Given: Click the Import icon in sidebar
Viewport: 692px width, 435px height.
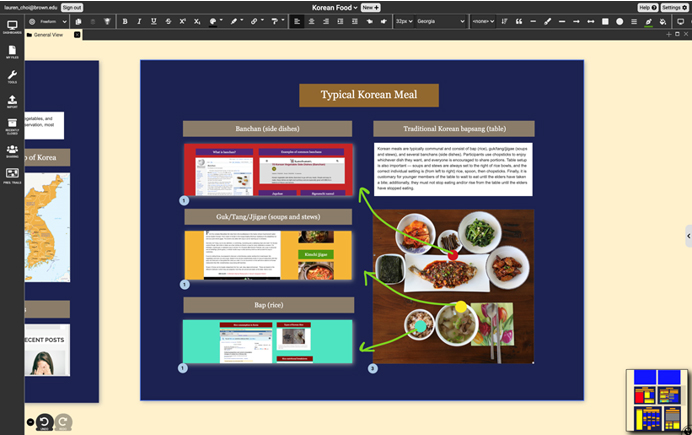Looking at the screenshot, I should pyautogui.click(x=12, y=102).
